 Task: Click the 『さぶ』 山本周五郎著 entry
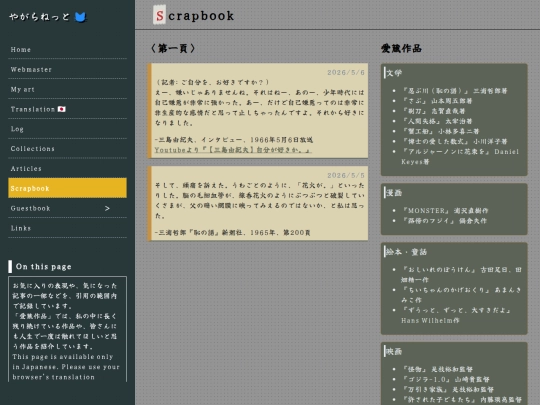pos(437,101)
